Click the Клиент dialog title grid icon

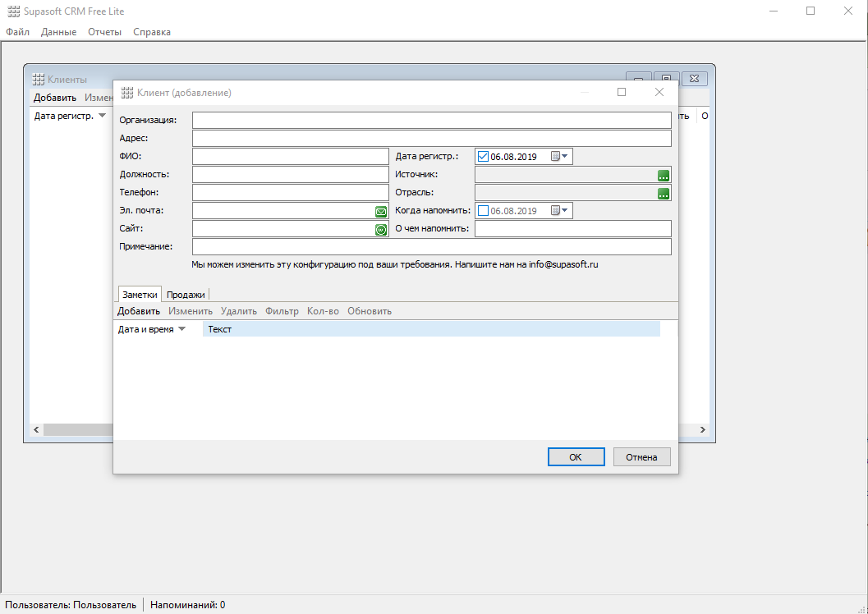click(127, 93)
